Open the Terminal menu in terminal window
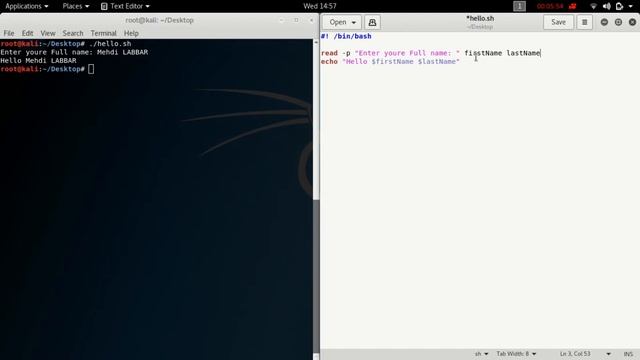The image size is (640, 360). point(103,33)
